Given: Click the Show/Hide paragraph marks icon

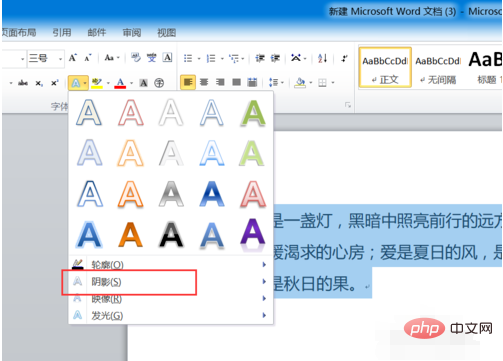Looking at the screenshot, I should click(x=344, y=58).
